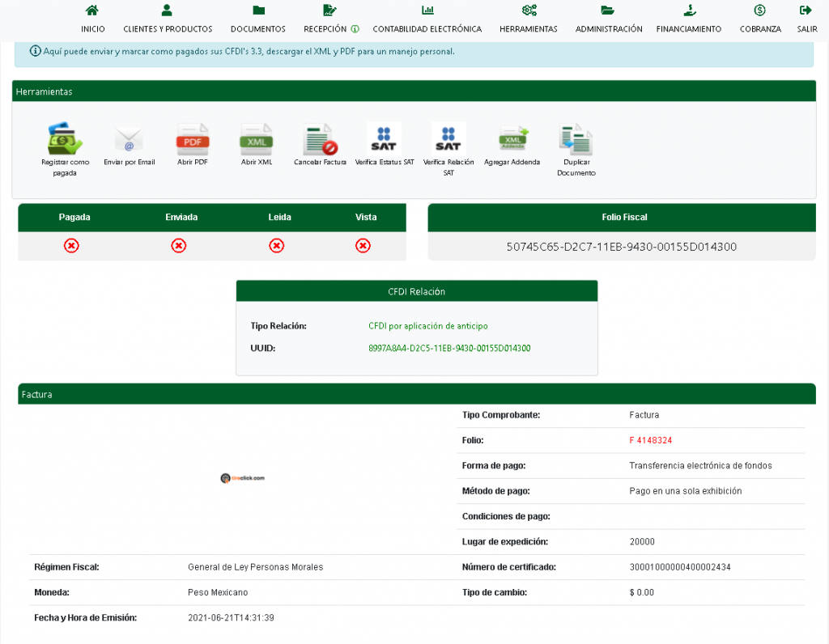This screenshot has height=644, width=829.
Task: Expand the Clientes y Productos menu
Action: (x=168, y=19)
